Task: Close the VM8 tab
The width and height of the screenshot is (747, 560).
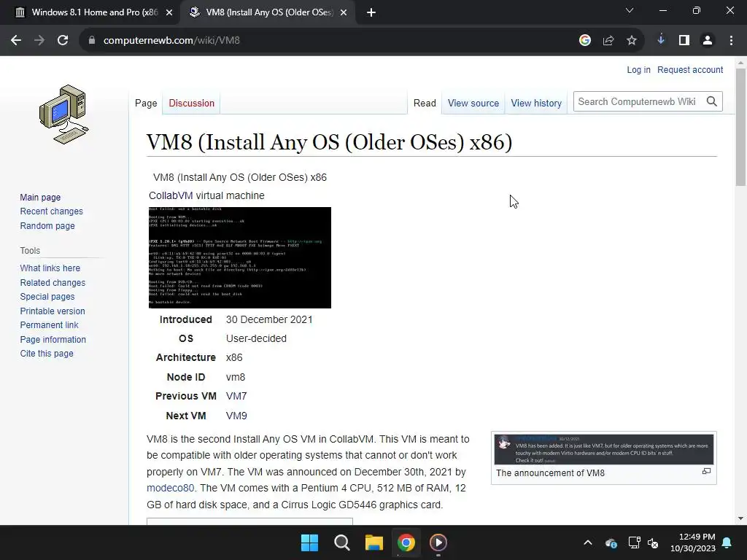Action: 344,13
